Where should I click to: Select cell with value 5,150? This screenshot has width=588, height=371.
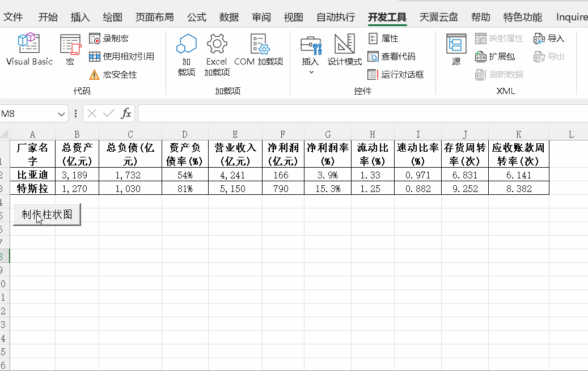point(235,188)
